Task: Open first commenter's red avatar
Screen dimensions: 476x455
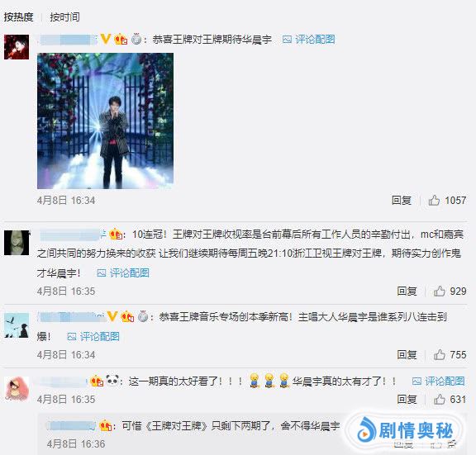Action: pyautogui.click(x=17, y=47)
